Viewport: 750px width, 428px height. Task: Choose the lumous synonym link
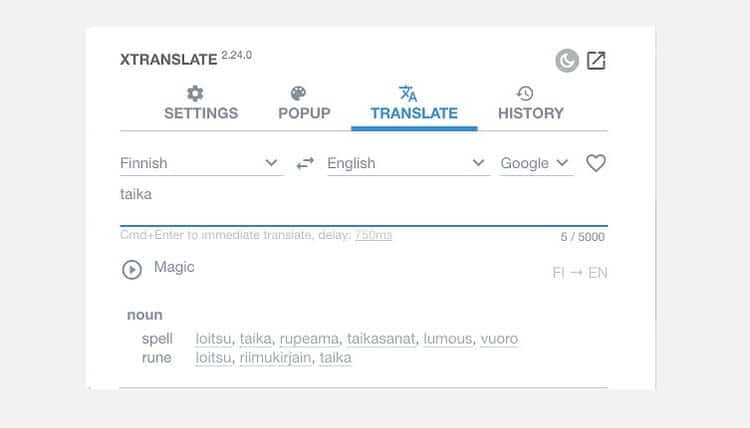pos(447,339)
